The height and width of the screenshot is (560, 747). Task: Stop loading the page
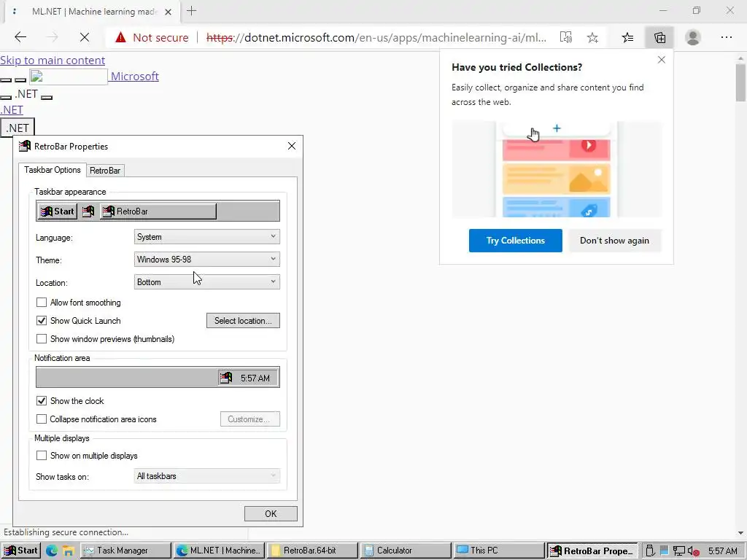click(x=85, y=37)
